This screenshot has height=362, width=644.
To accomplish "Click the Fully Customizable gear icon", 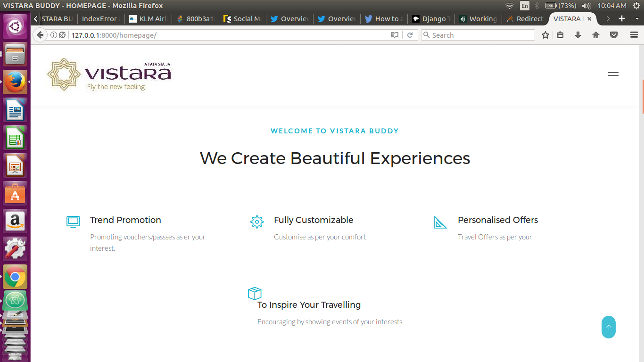I will point(257,222).
